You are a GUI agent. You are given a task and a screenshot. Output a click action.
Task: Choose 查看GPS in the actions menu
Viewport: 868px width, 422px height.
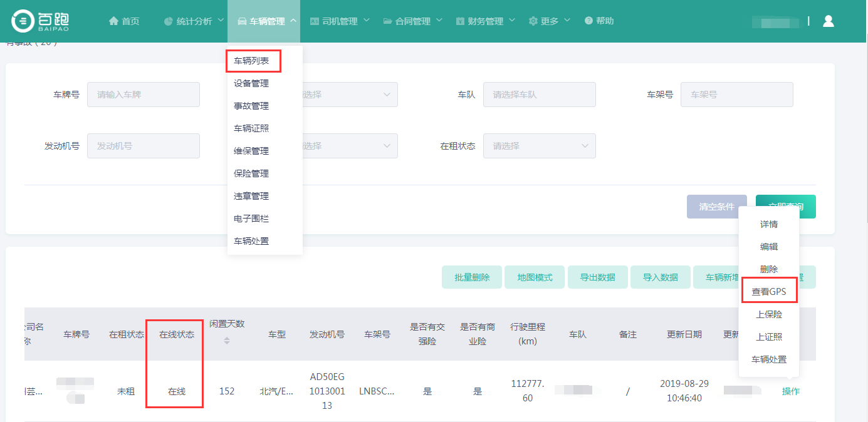[x=769, y=292]
